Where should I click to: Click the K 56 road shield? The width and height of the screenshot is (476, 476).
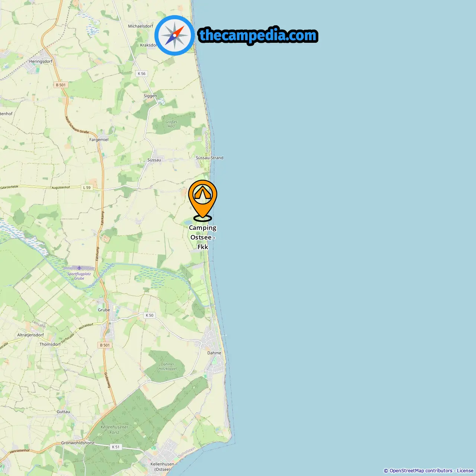point(142,74)
